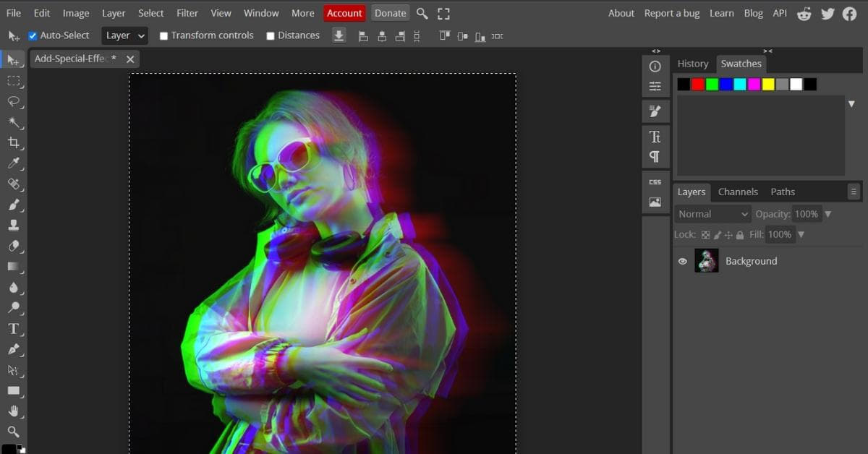Viewport: 868px width, 454px height.
Task: Select the Eyedropper tool
Action: pos(13,163)
